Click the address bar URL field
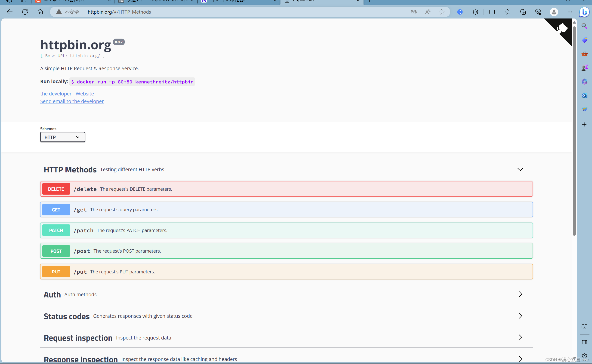 tap(217, 12)
